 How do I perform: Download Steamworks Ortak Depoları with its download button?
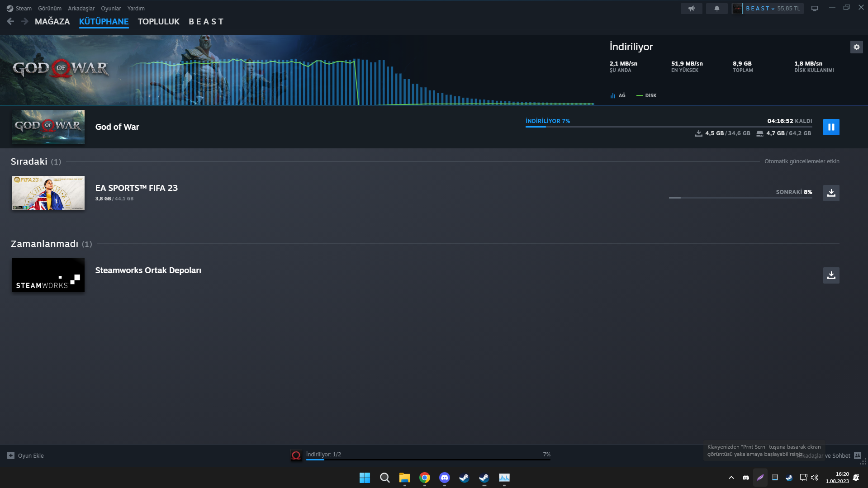[831, 275]
